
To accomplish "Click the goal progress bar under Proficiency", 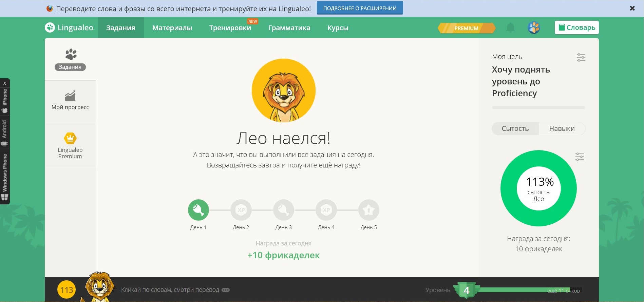I will (538, 107).
